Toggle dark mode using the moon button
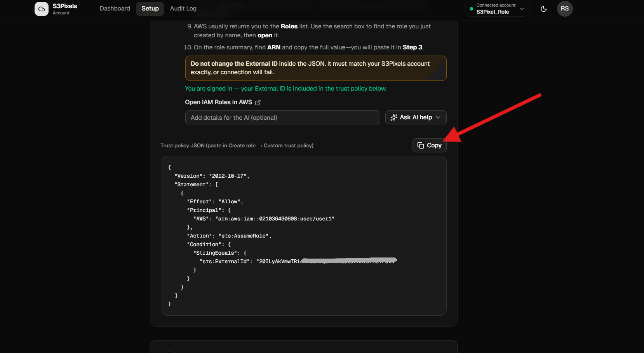 [543, 9]
